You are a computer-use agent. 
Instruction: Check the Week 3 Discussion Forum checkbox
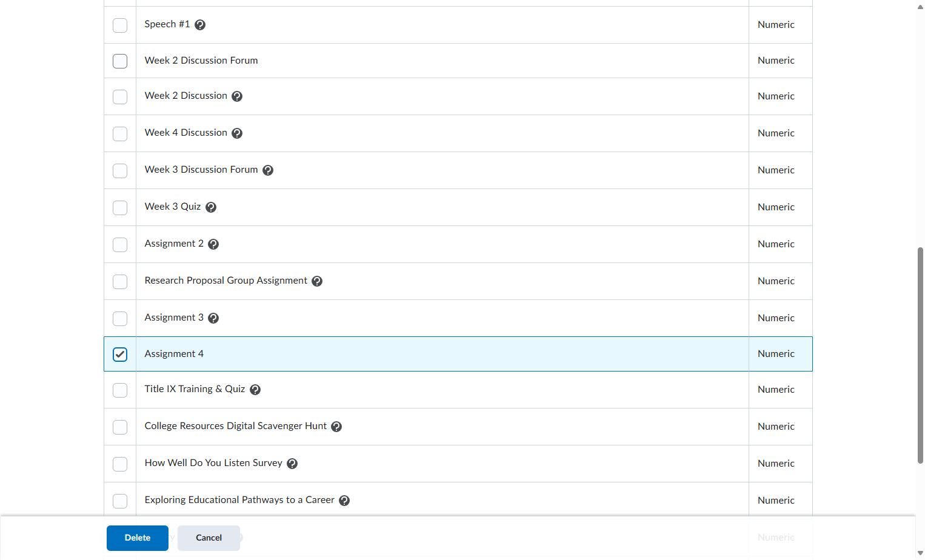[x=120, y=171]
